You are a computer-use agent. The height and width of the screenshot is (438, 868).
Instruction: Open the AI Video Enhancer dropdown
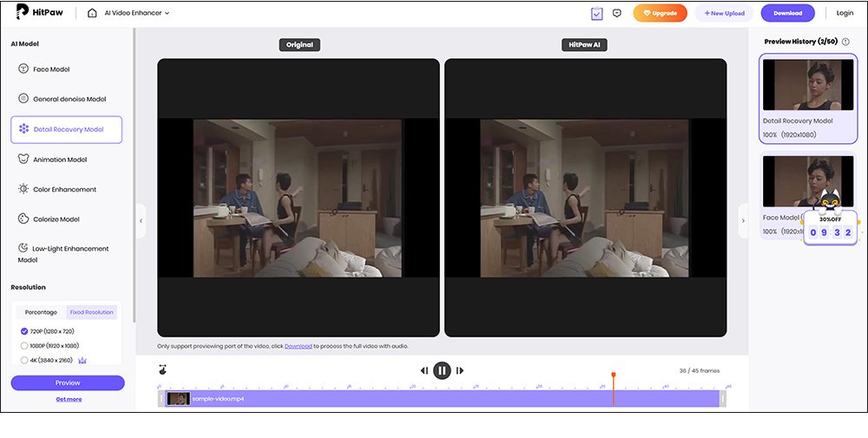click(x=137, y=13)
